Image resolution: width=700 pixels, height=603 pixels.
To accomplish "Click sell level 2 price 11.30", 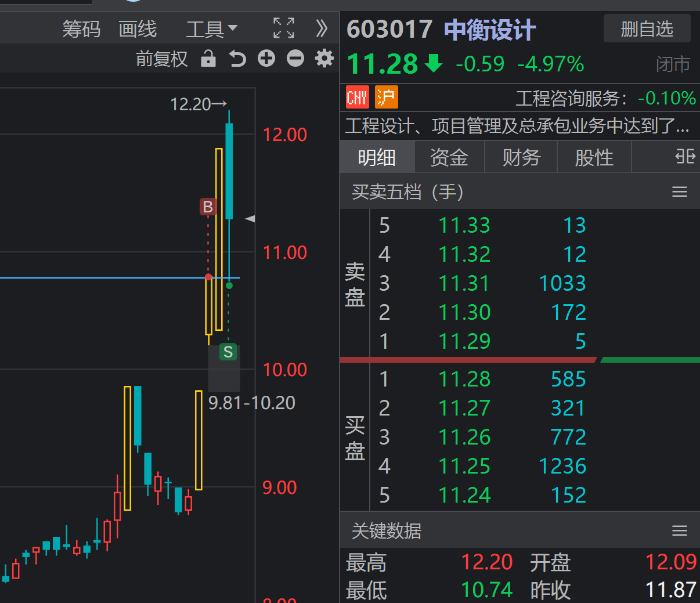I will 464,312.
